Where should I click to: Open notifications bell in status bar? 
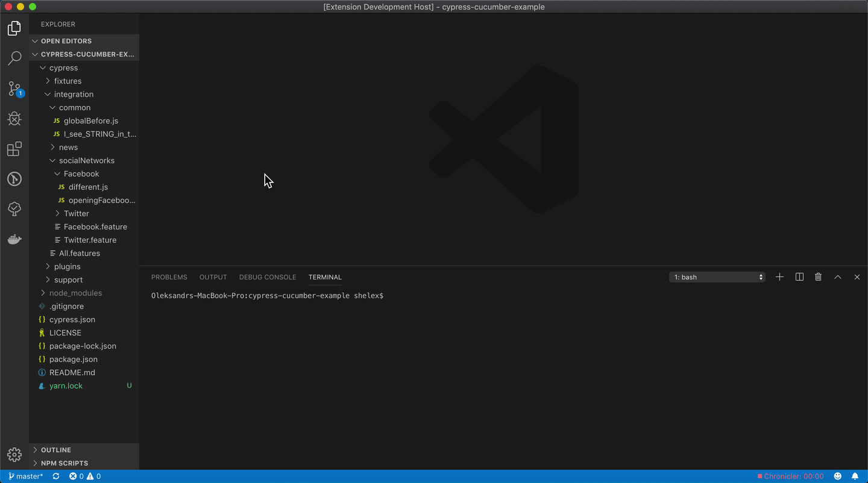point(855,476)
